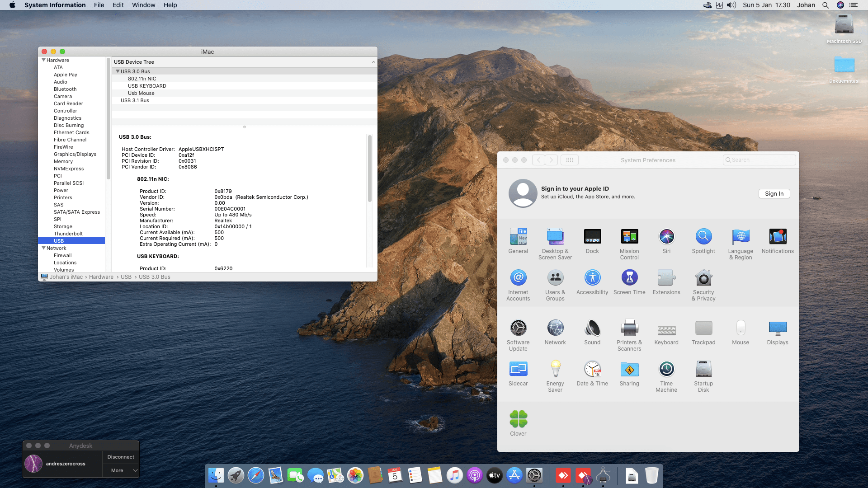Open Notifications preferences pane
Image resolution: width=868 pixels, height=488 pixels.
778,241
